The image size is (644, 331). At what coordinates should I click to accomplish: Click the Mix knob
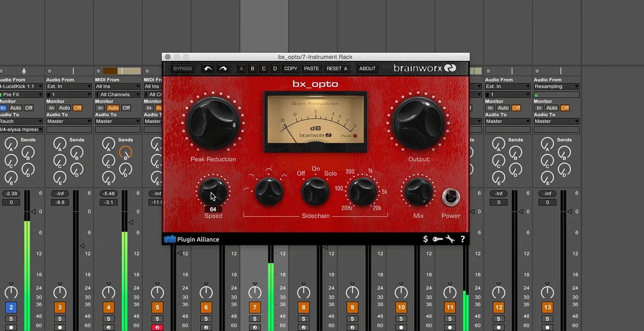(x=419, y=191)
